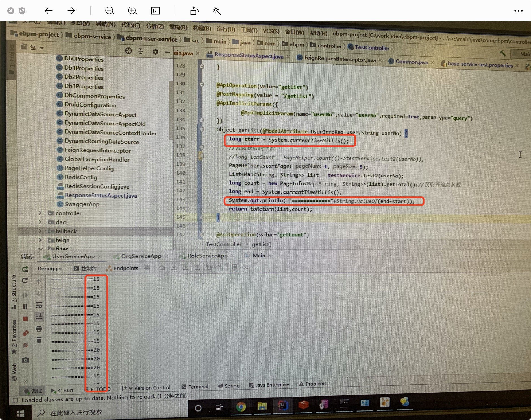Switch to Common.java editor tab
531x420 pixels.
click(x=412, y=62)
